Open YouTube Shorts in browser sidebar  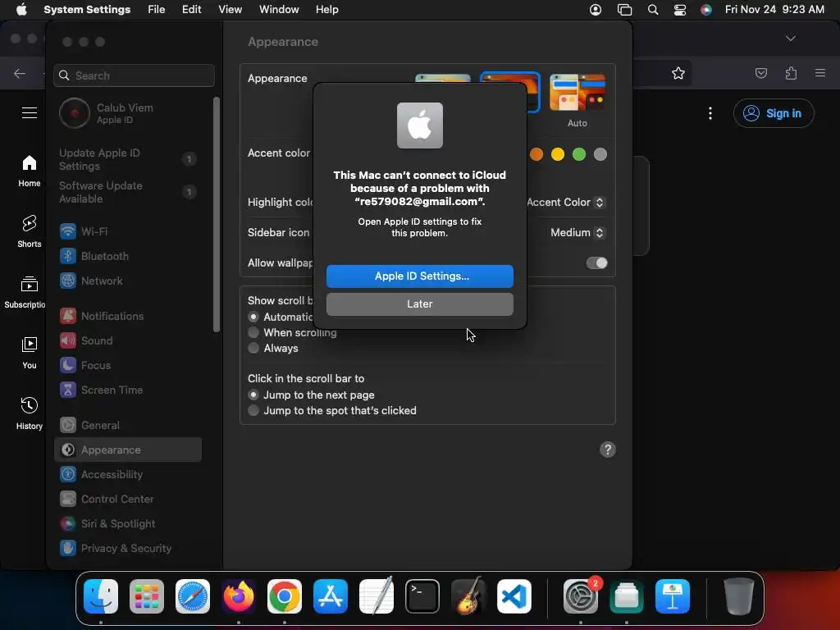[x=29, y=231]
